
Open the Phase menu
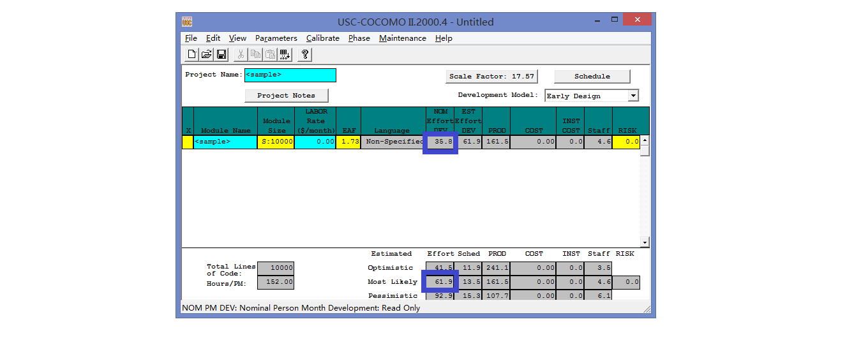[x=359, y=38]
